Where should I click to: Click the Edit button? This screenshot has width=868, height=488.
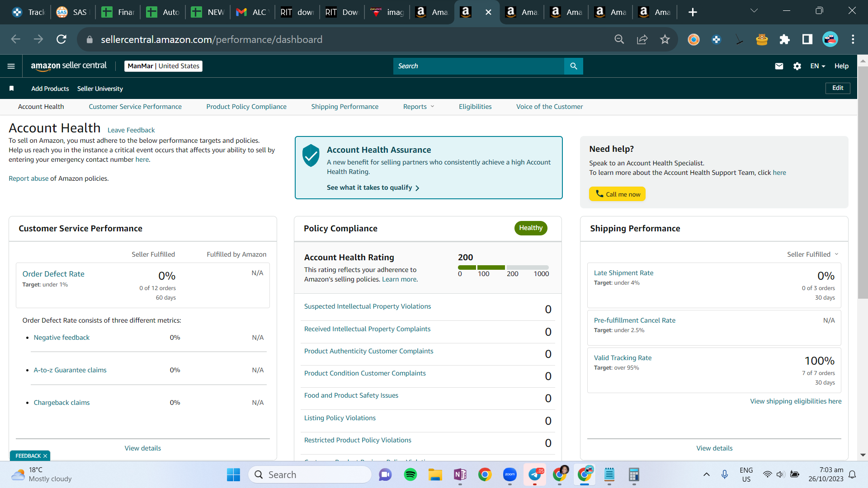(838, 88)
